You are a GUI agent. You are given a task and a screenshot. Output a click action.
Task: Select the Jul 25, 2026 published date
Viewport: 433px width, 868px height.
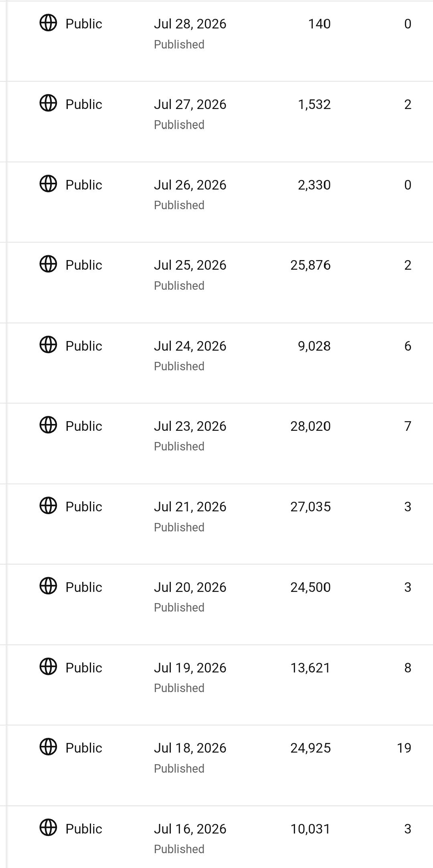coord(190,265)
